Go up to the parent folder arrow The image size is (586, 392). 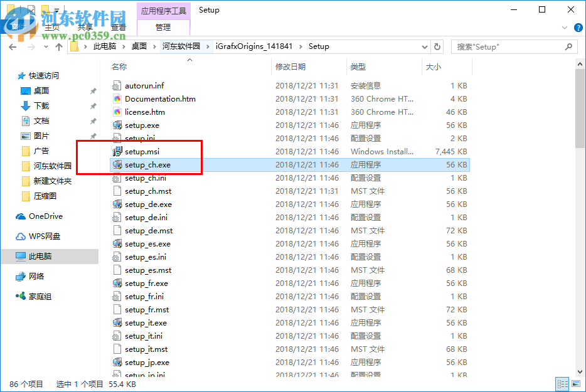point(59,46)
